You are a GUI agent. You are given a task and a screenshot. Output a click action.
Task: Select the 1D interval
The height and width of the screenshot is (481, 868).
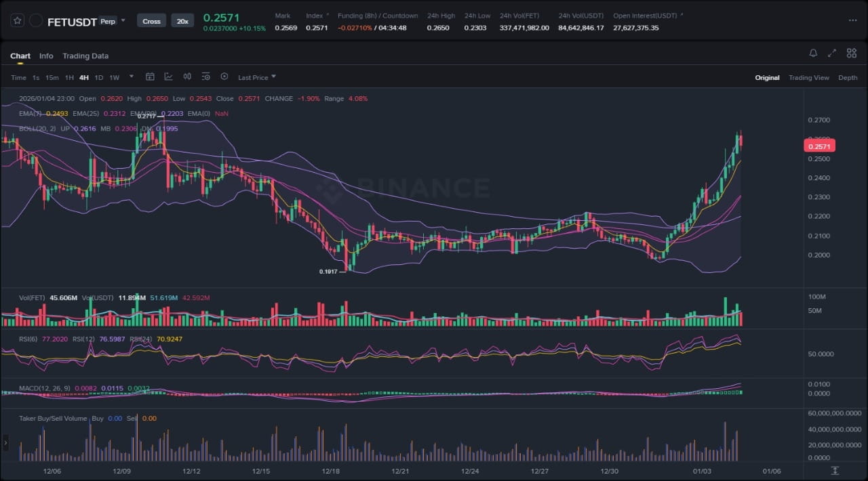point(99,77)
